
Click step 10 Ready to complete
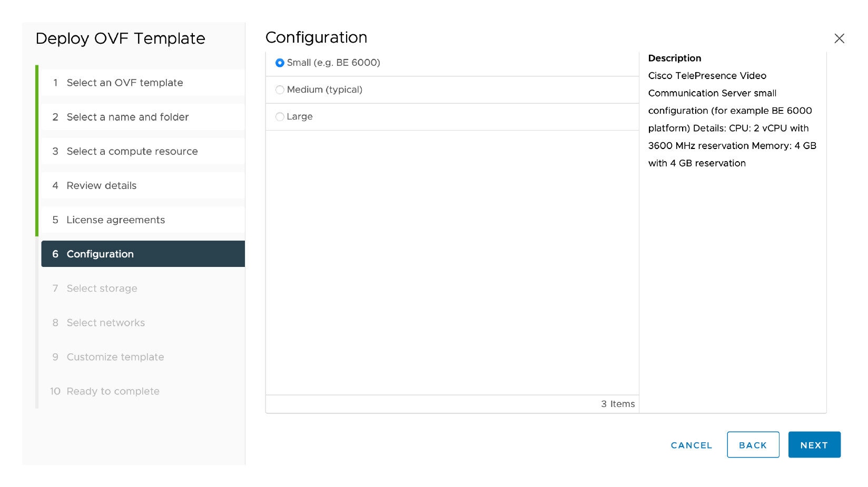113,391
